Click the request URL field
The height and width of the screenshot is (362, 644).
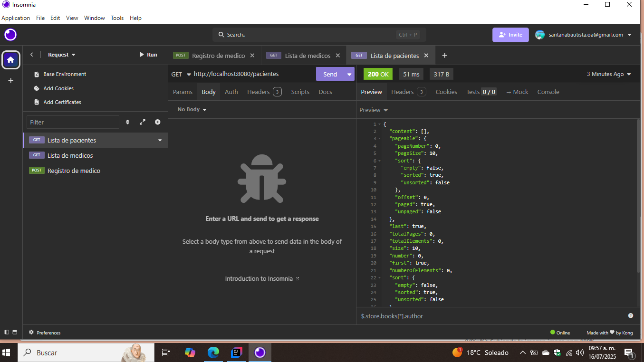pos(253,74)
